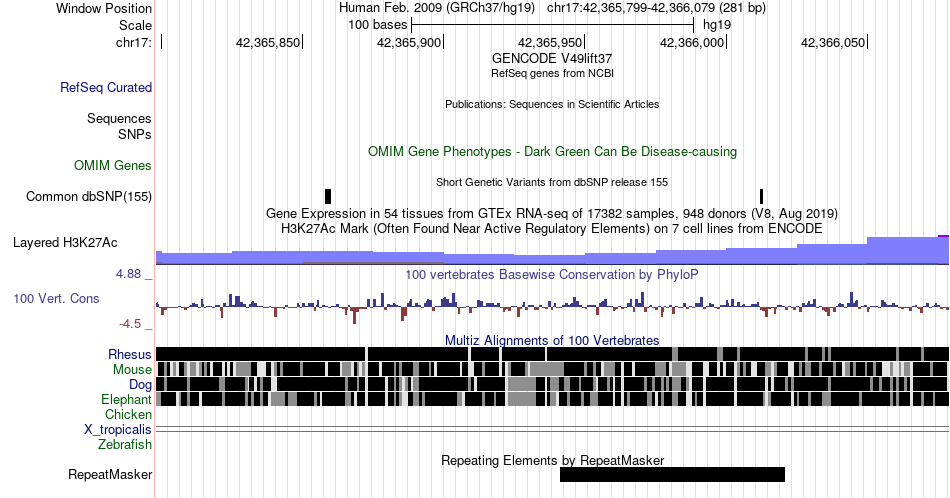950x498 pixels.
Task: Click the left dbSNP variant marker
Action: [x=328, y=196]
